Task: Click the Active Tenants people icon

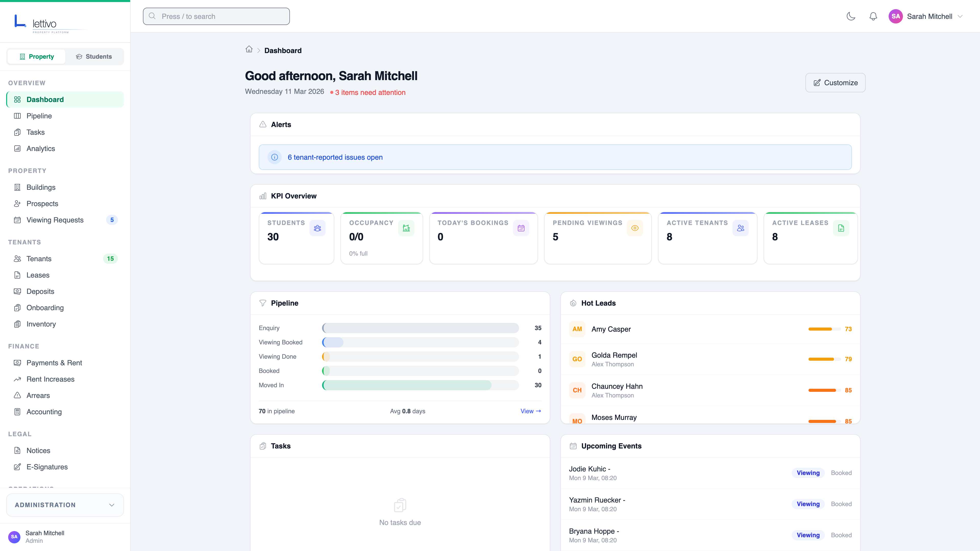Action: coord(740,228)
